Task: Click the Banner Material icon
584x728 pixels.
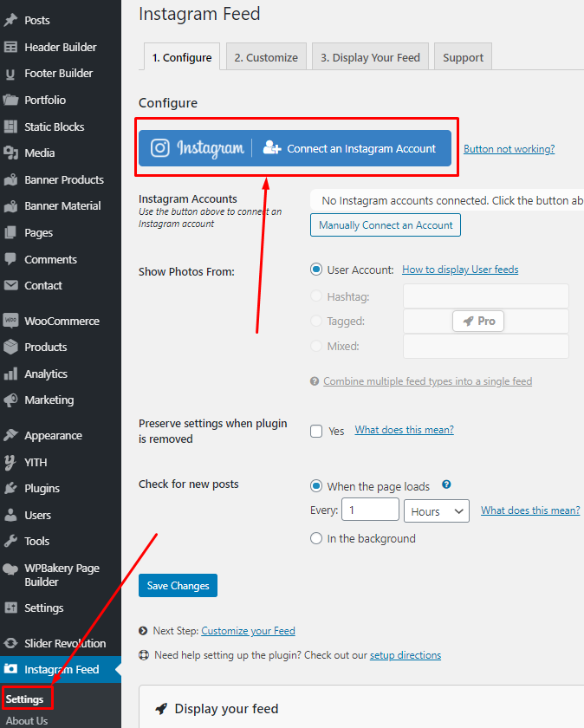Action: [10, 205]
